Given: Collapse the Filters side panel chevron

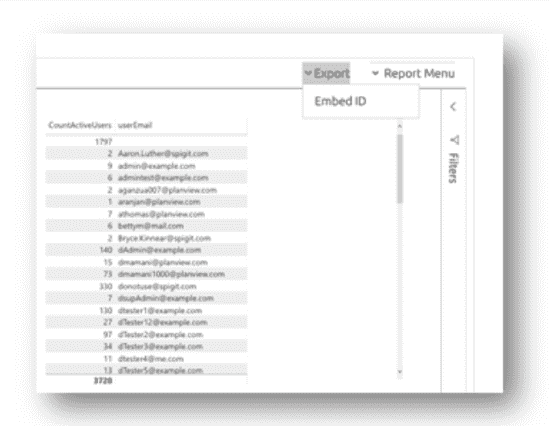Looking at the screenshot, I should [453, 106].
